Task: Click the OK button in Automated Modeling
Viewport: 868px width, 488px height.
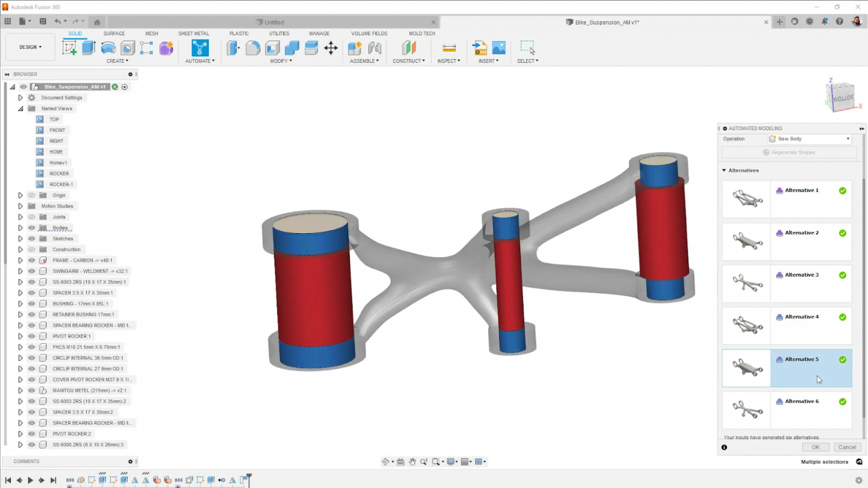Action: click(815, 447)
